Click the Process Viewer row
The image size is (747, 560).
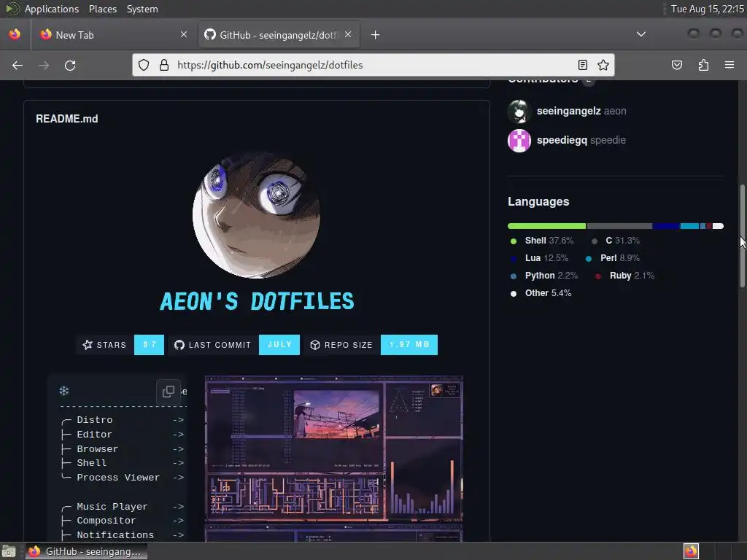pyautogui.click(x=123, y=478)
